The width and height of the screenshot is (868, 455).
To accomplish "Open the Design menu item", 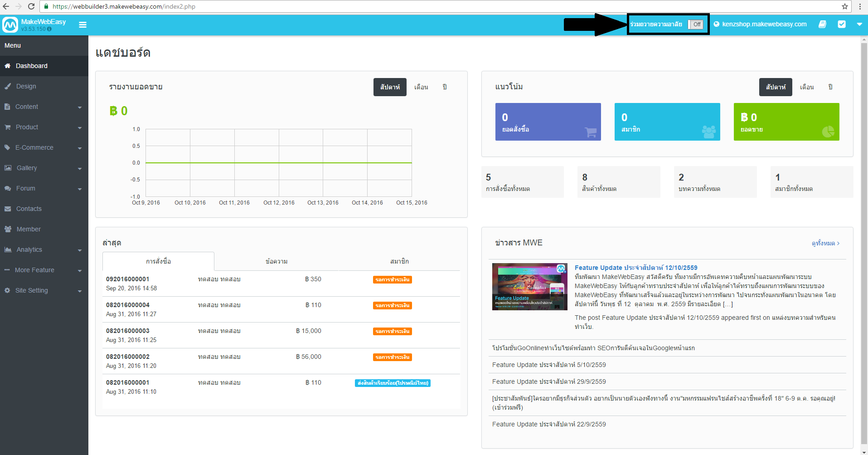I will (x=26, y=86).
